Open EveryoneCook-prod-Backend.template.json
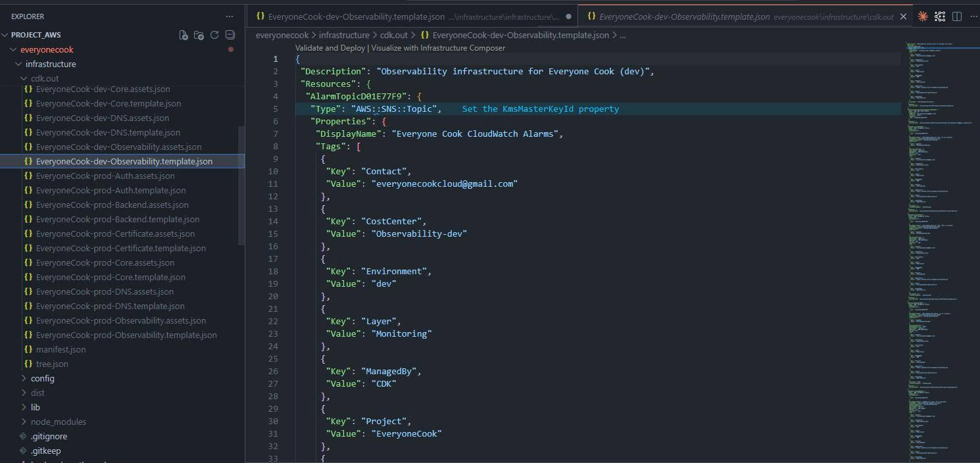The height and width of the screenshot is (463, 980). click(118, 219)
